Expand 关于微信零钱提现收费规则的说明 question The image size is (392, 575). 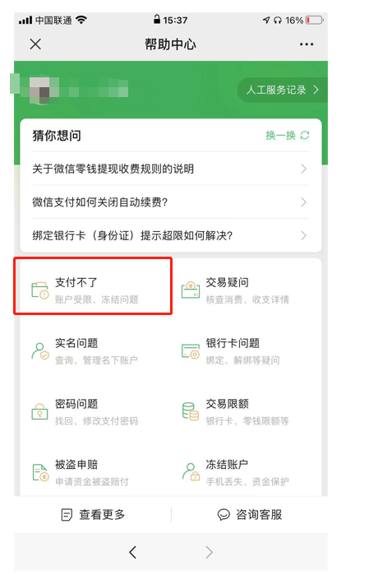click(x=171, y=169)
